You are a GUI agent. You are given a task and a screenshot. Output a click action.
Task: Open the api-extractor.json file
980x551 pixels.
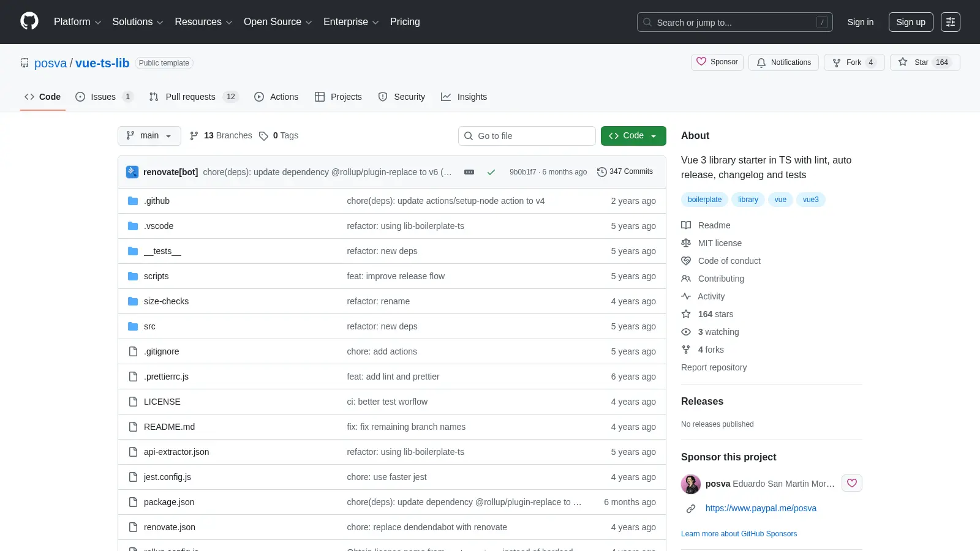pos(176,452)
